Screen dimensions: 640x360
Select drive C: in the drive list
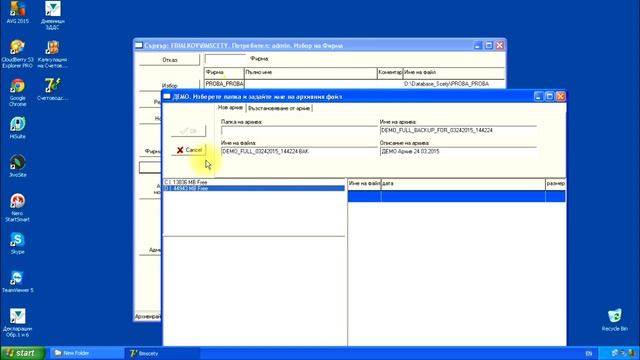point(254,182)
